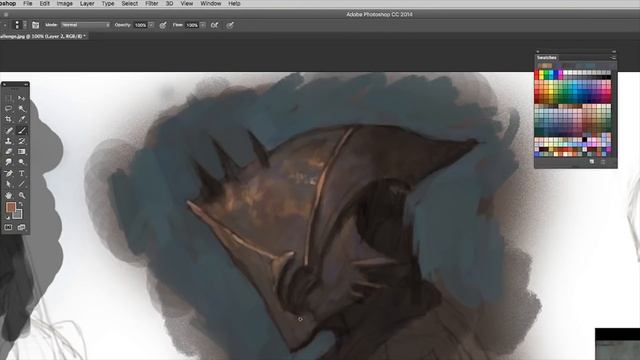Select the Healing Brush tool
640x360 pixels.
click(x=9, y=130)
